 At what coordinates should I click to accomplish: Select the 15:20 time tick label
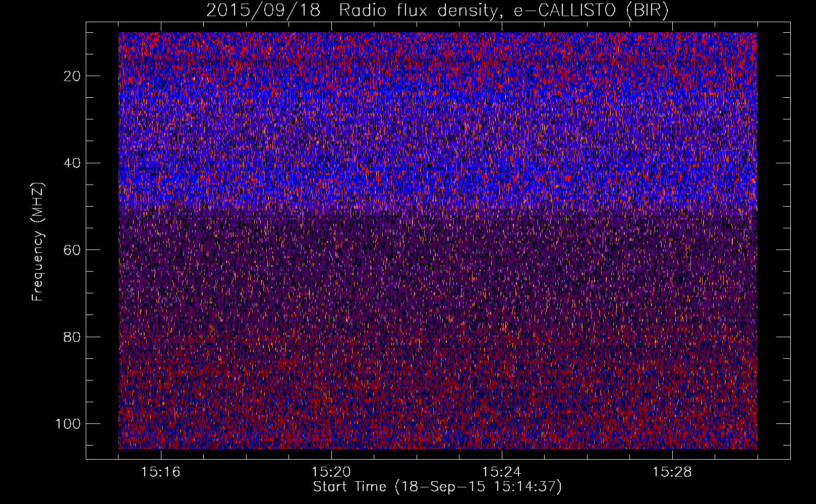[331, 472]
